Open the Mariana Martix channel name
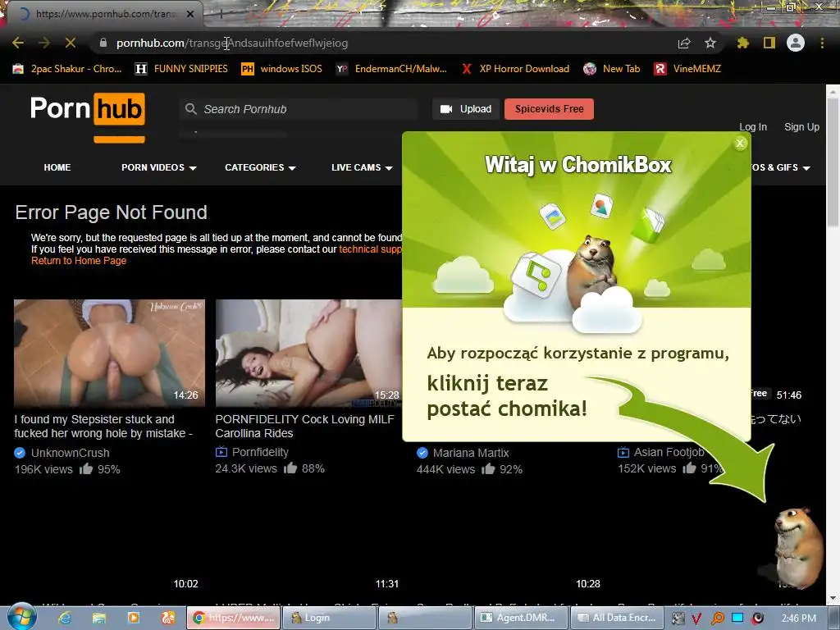 (471, 453)
